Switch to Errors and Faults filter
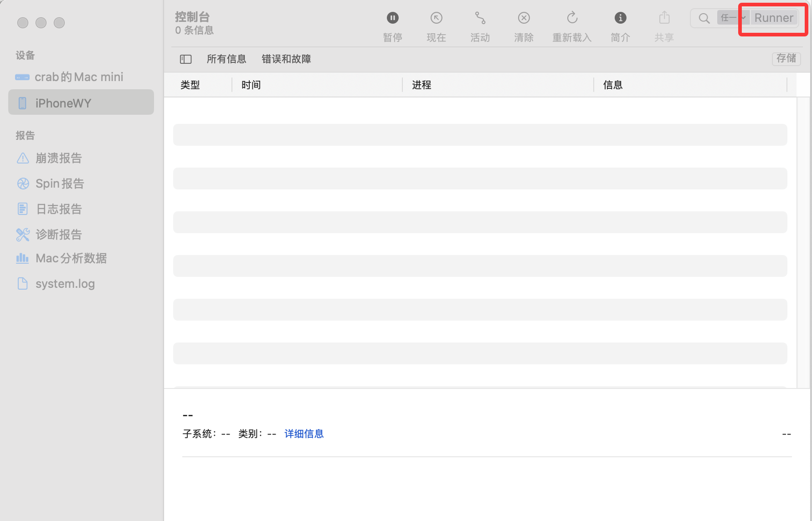812x521 pixels. pyautogui.click(x=286, y=59)
